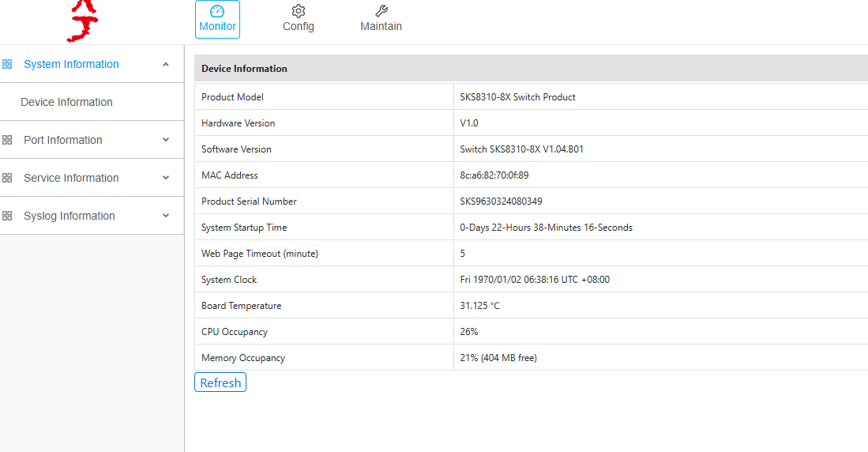Click the Syslog Information grid icon
Viewport: 868px width, 452px height.
pyautogui.click(x=7, y=216)
